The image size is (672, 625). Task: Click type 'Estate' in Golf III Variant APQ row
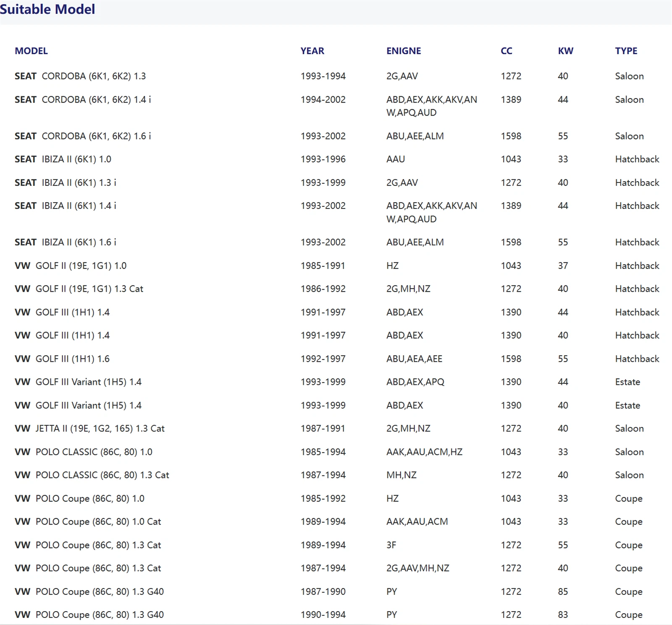(627, 382)
